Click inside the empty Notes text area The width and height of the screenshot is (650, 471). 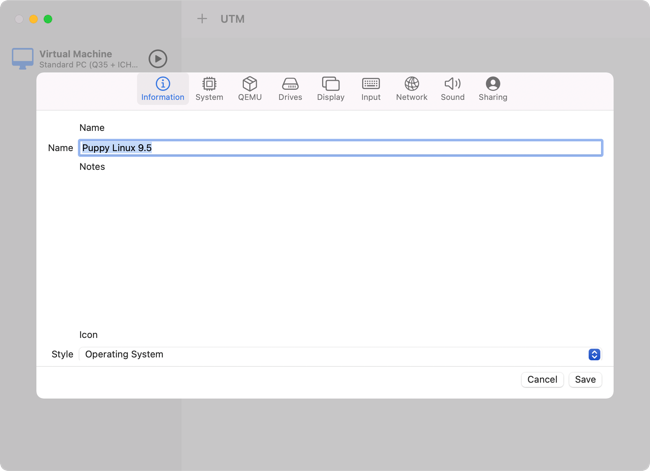[340, 249]
